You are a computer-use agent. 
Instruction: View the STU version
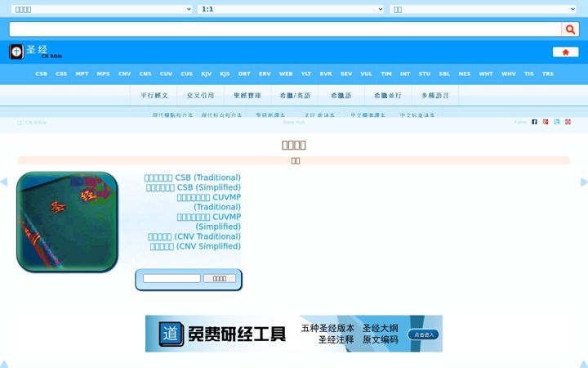[425, 74]
